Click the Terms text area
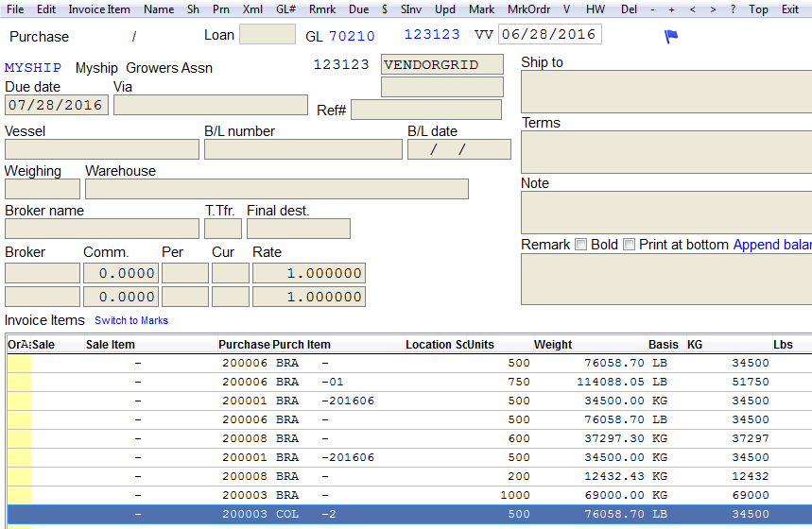812x529 pixels. pos(666,152)
